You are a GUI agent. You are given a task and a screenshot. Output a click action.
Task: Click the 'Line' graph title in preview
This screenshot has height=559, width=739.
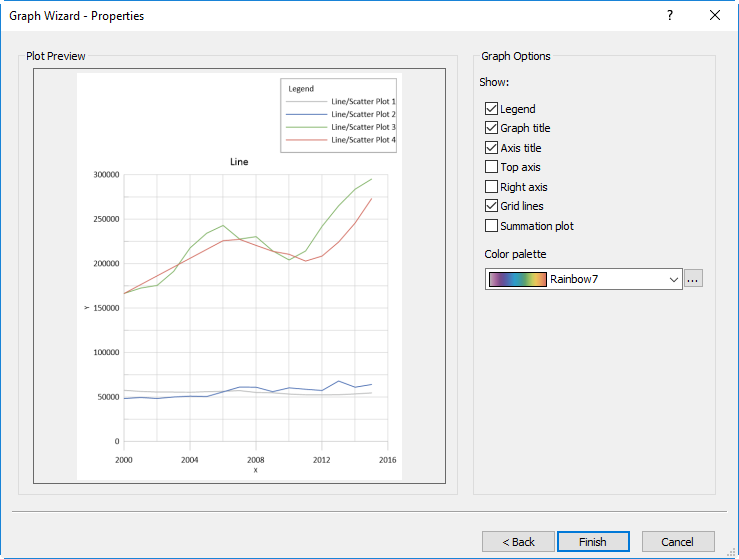pos(239,161)
